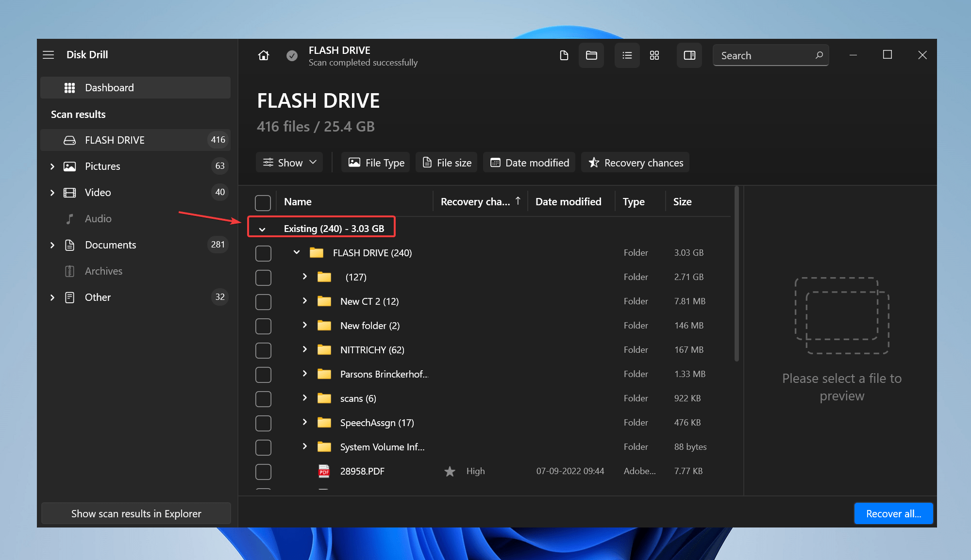Open the Date modified filter

click(529, 163)
